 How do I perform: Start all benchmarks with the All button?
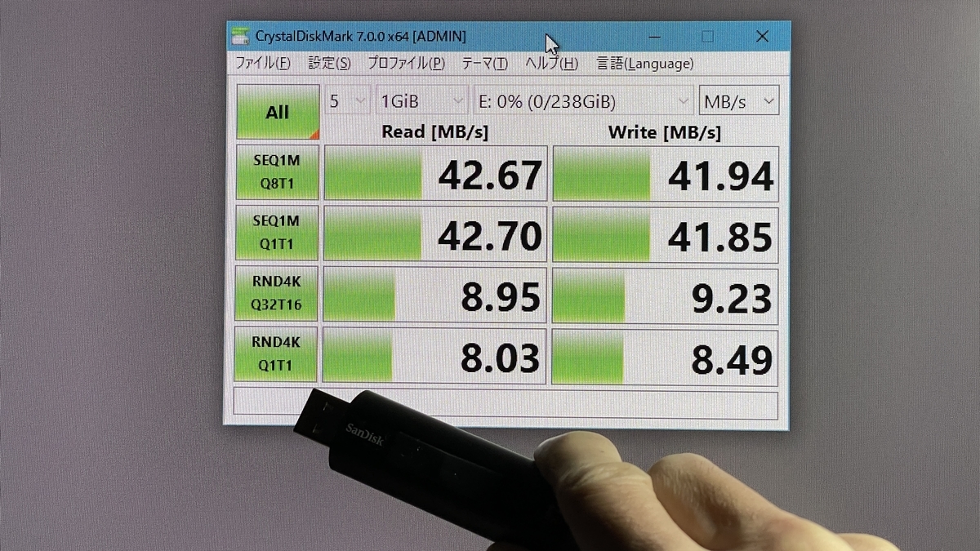point(278,112)
